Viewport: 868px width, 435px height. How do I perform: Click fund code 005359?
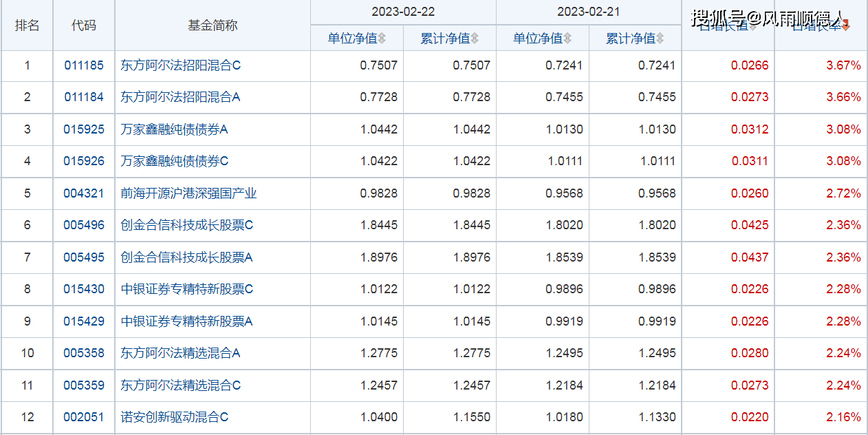84,385
